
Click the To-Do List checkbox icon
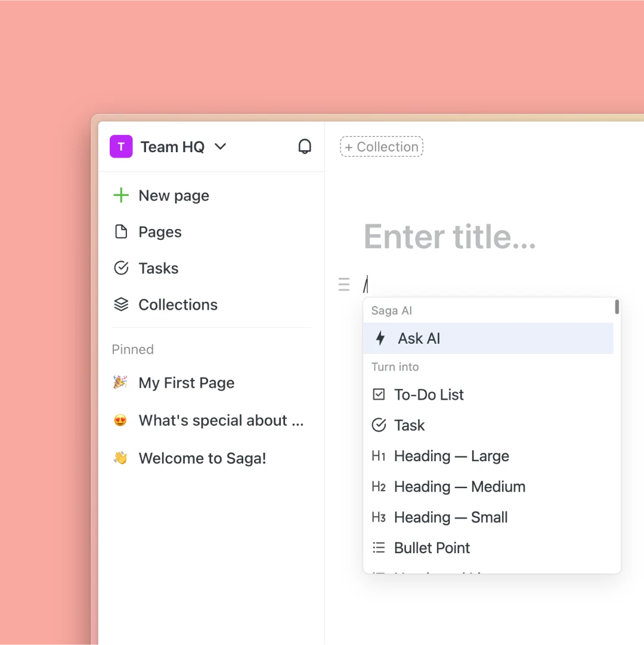click(379, 394)
